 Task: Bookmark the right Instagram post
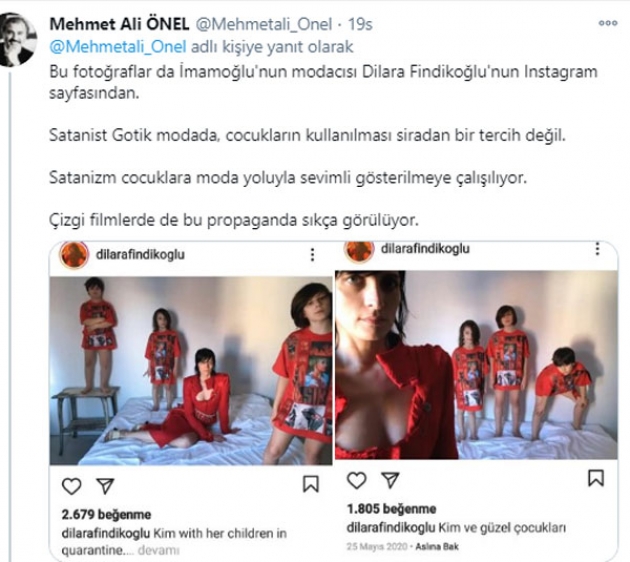596,478
